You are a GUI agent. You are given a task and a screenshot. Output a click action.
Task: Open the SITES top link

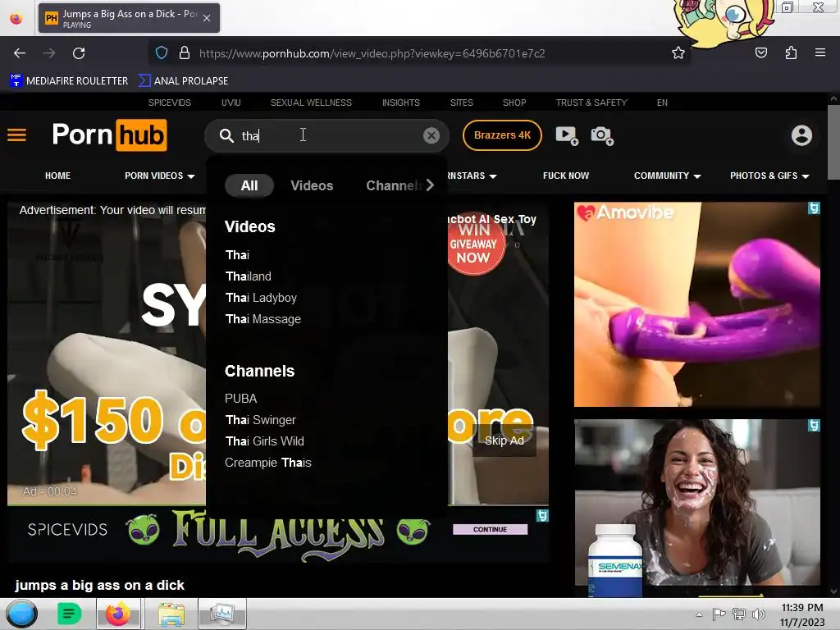pos(461,103)
